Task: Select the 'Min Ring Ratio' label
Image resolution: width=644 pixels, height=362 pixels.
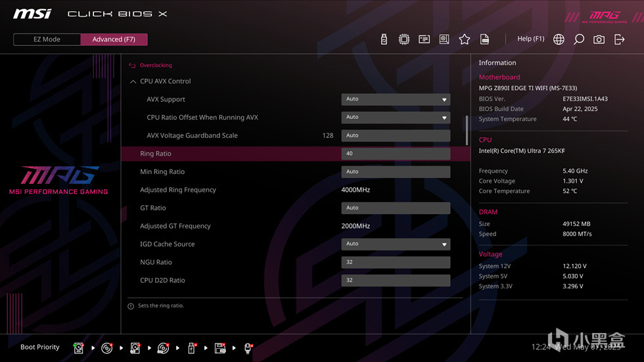Action: tap(162, 171)
